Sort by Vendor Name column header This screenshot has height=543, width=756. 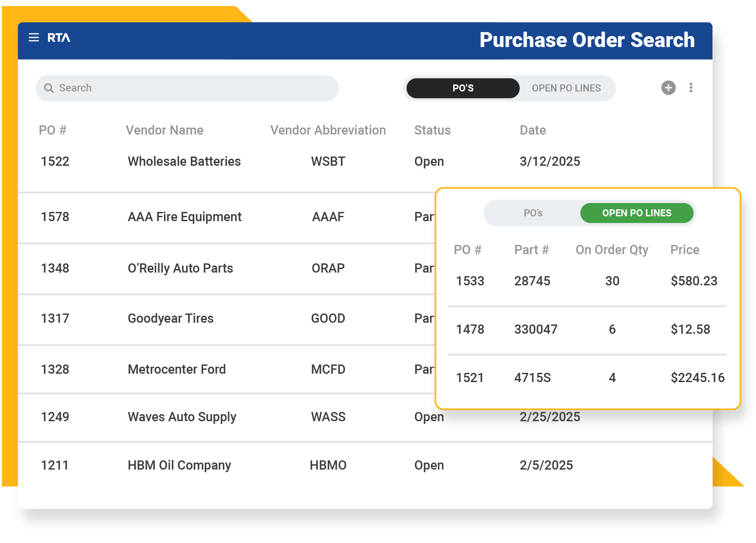[164, 130]
